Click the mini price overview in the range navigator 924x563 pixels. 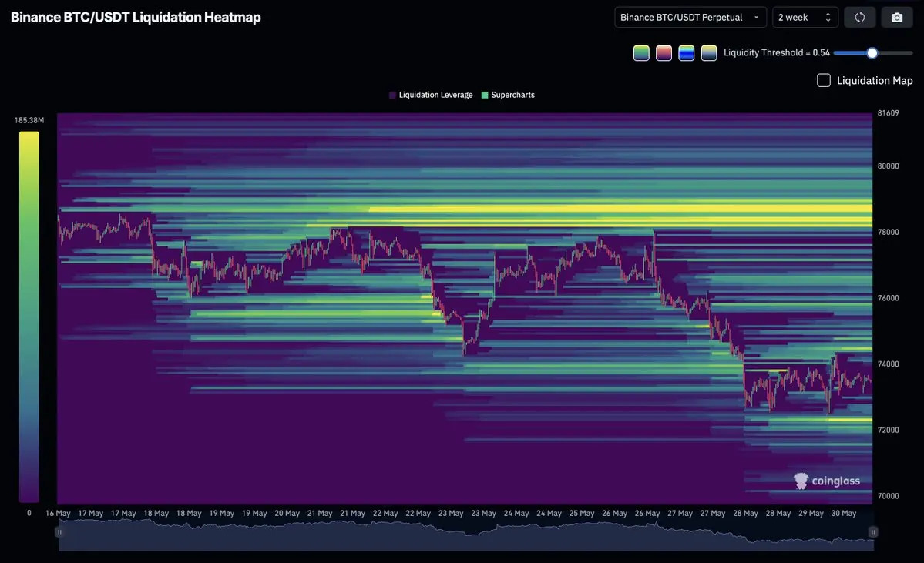(465, 535)
